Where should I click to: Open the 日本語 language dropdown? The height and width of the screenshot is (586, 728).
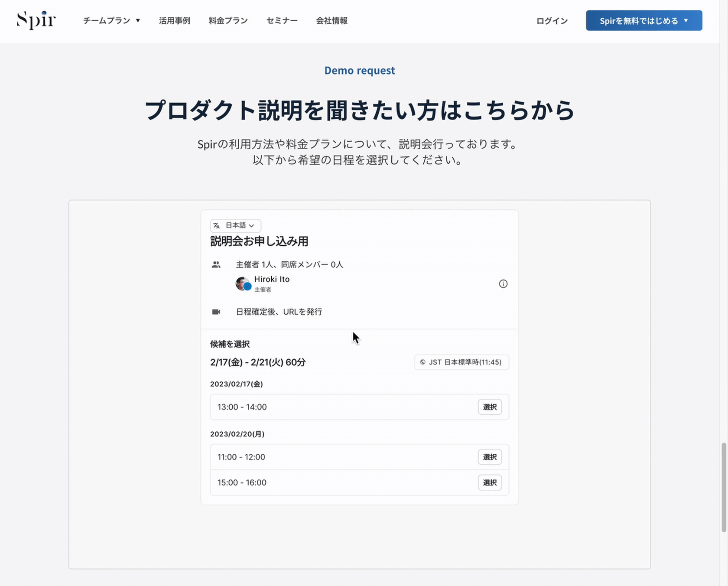click(235, 225)
